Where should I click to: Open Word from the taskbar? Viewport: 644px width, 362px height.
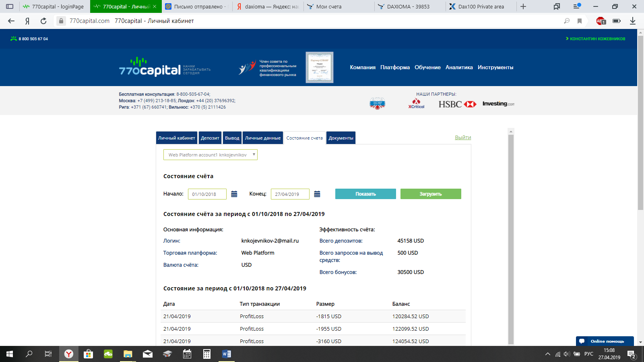[x=227, y=354]
